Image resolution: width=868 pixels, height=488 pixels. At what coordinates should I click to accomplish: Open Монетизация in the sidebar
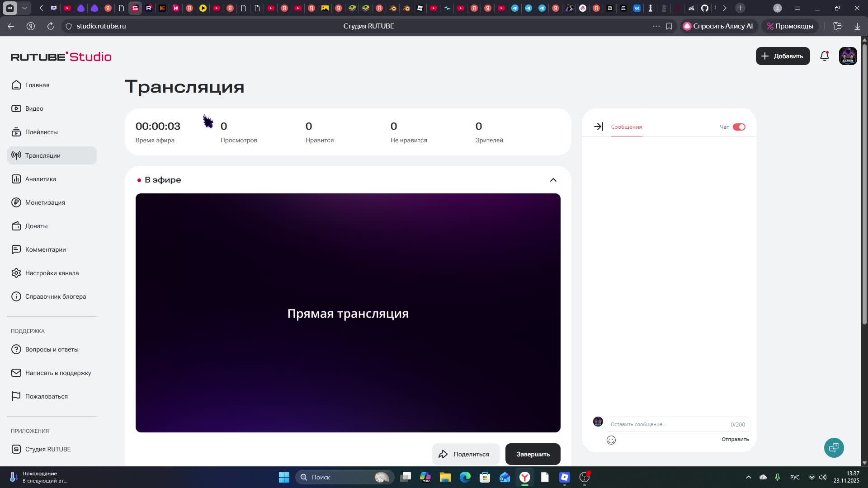point(45,202)
